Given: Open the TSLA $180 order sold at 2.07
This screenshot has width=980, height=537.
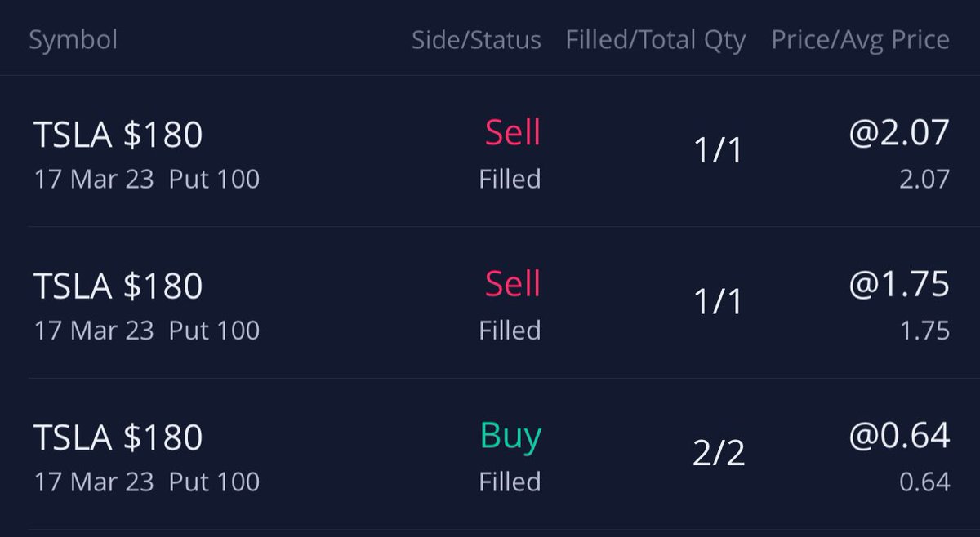Looking at the screenshot, I should click(490, 152).
